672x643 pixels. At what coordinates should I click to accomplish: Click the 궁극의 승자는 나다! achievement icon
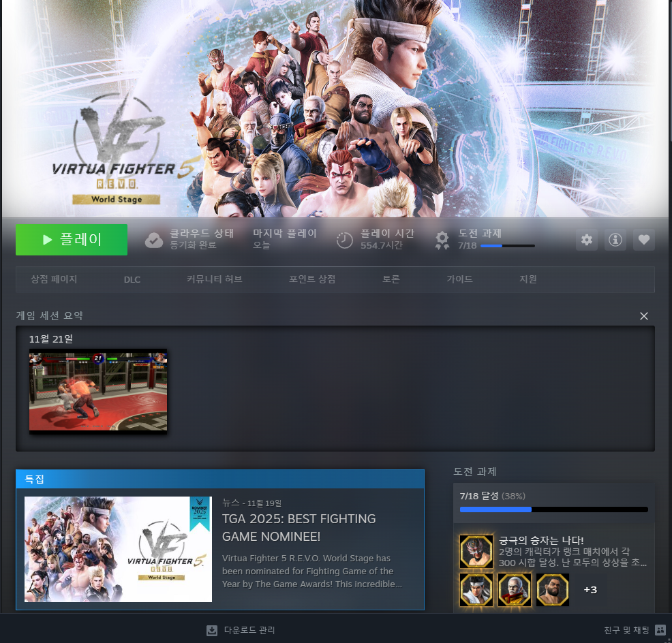476,552
